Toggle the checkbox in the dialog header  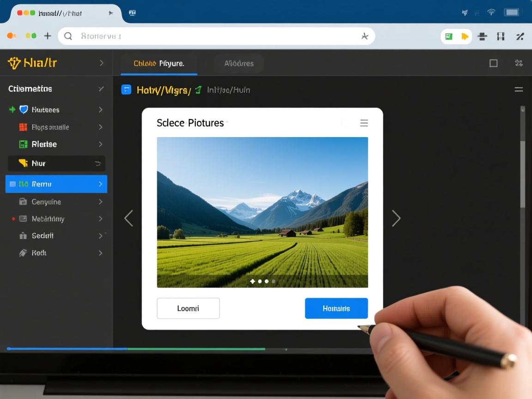coord(346,123)
